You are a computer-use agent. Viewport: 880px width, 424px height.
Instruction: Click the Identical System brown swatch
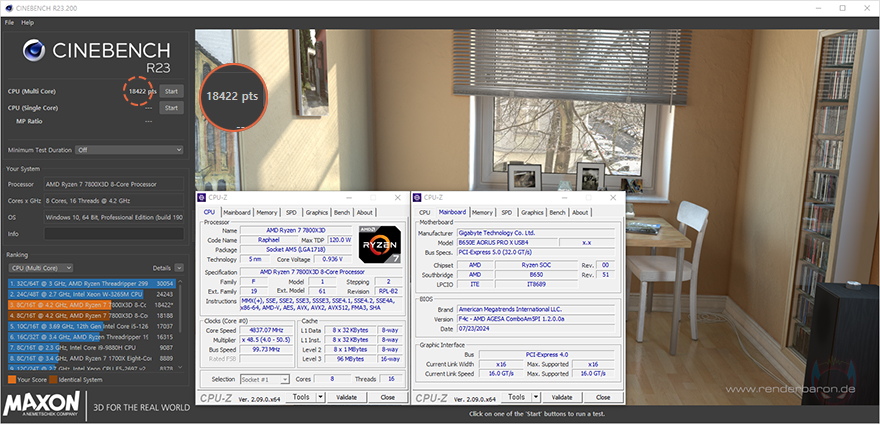pos(53,380)
